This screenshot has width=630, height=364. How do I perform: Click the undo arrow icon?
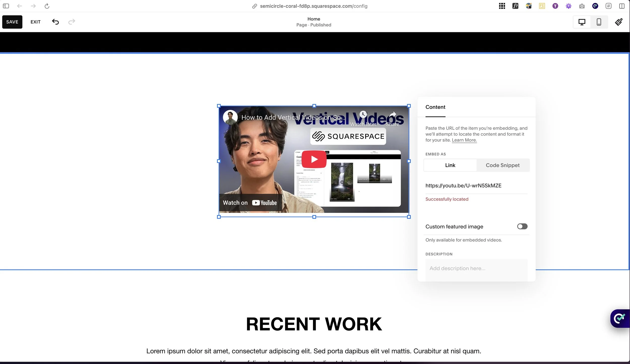(x=55, y=22)
